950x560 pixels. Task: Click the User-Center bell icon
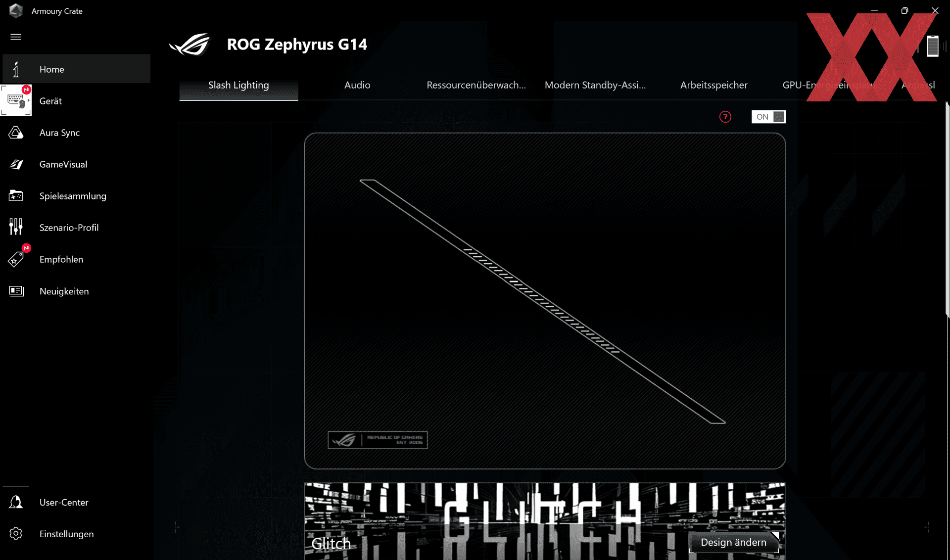[16, 502]
